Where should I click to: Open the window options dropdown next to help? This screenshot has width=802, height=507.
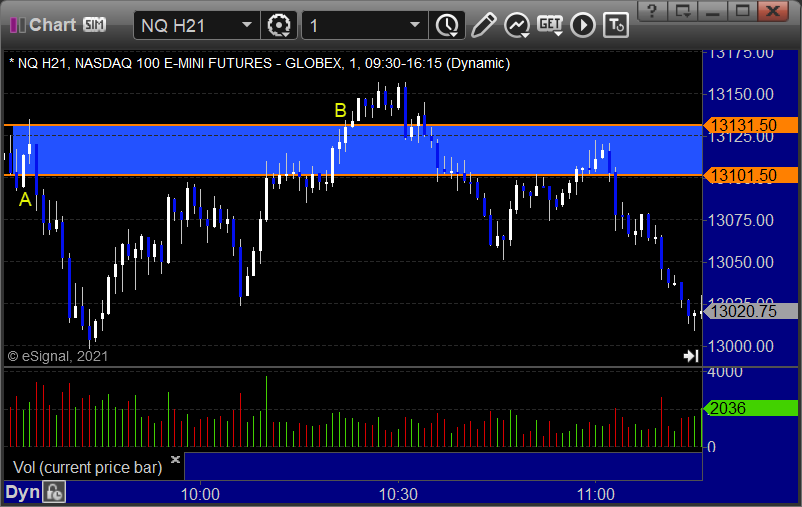pos(683,10)
